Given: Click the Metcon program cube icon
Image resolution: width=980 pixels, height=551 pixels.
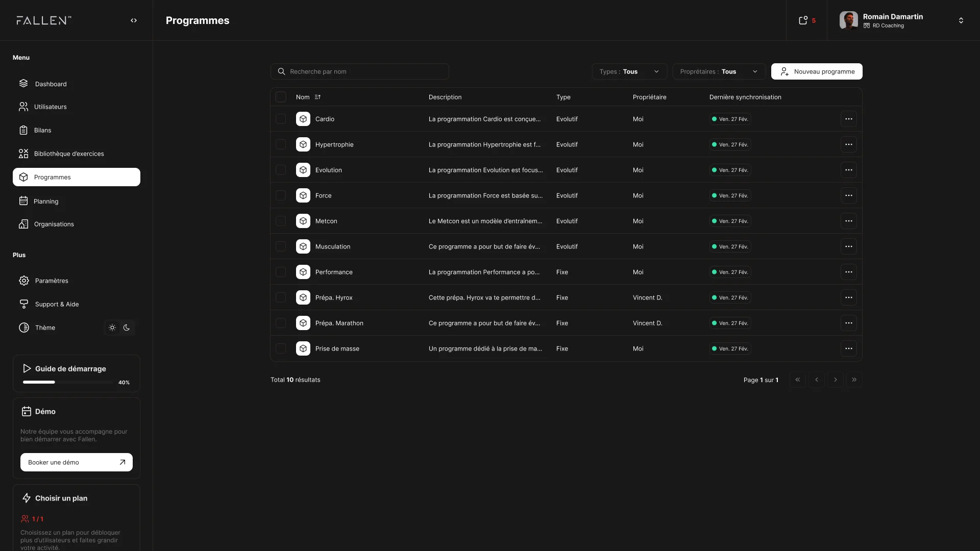Looking at the screenshot, I should click(x=303, y=221).
